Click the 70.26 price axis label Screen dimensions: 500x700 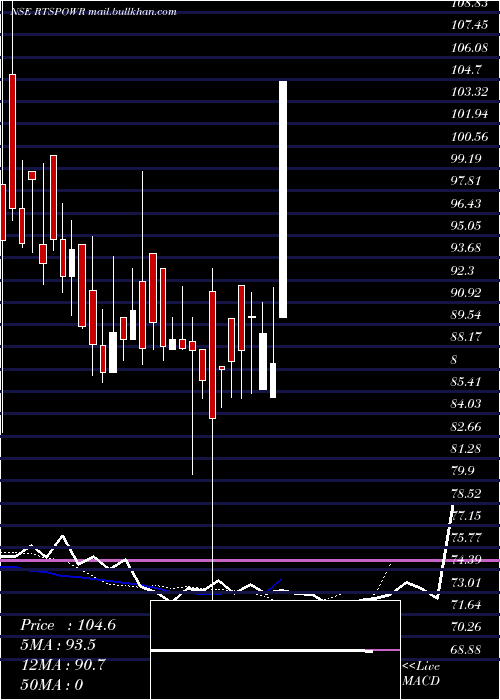click(x=467, y=627)
